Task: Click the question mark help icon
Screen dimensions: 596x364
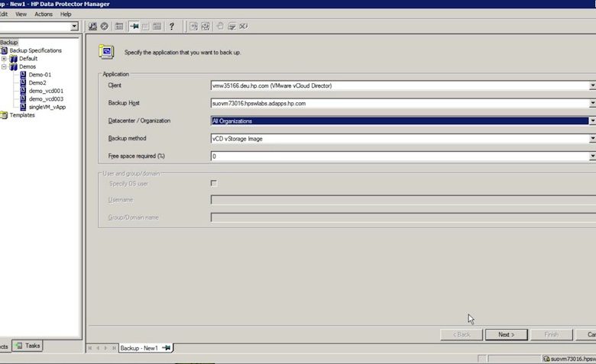Action: (172, 26)
